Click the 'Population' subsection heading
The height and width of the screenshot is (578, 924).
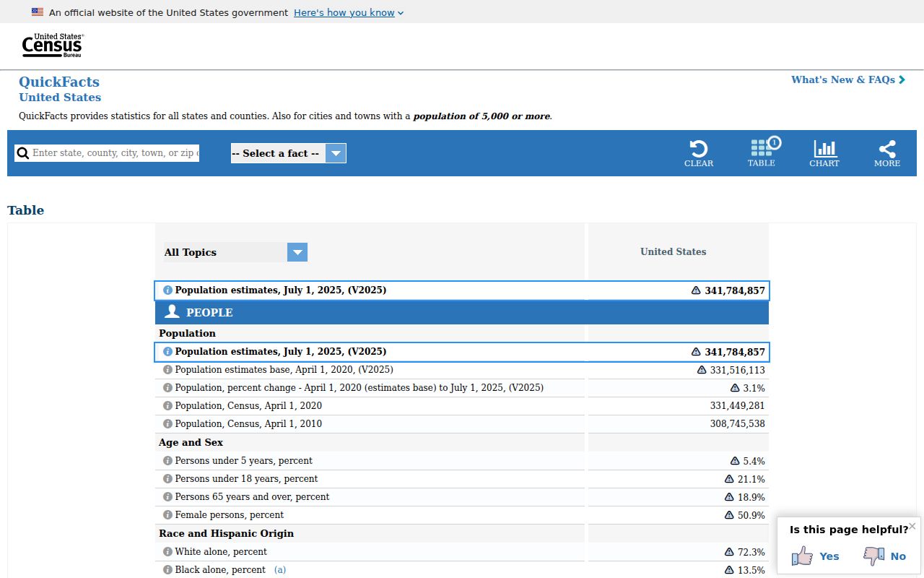[188, 333]
